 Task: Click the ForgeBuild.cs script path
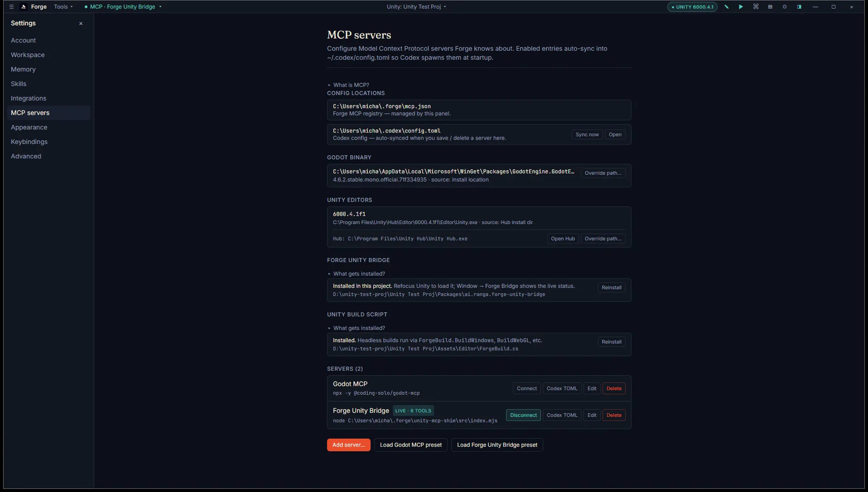pyautogui.click(x=425, y=349)
